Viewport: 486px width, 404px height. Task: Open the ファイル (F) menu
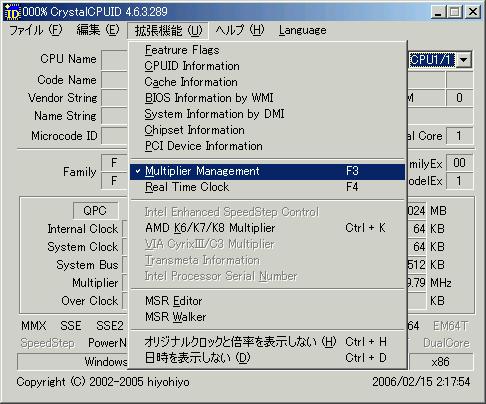tap(36, 30)
